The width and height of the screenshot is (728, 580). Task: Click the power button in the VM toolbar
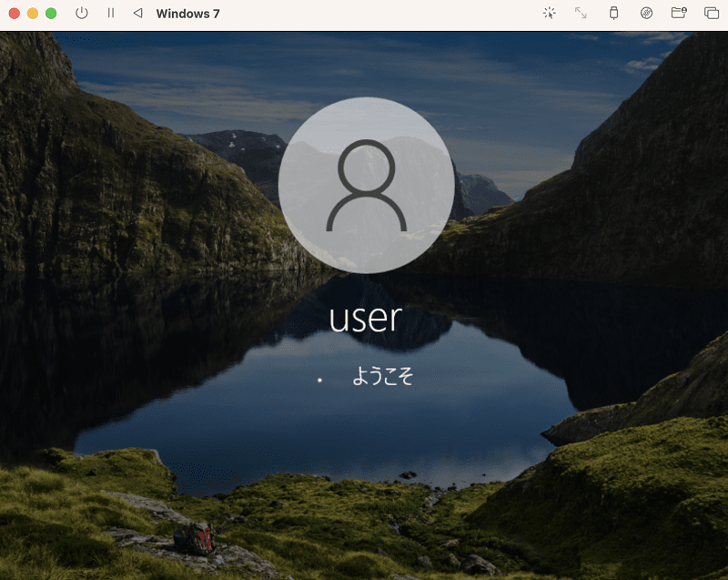coord(82,13)
